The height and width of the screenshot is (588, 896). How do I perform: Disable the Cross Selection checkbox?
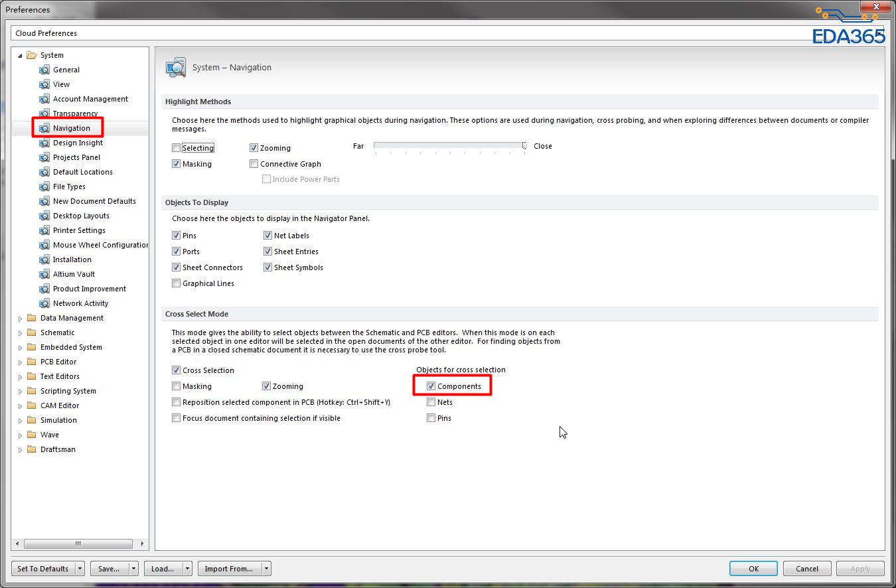coord(176,370)
